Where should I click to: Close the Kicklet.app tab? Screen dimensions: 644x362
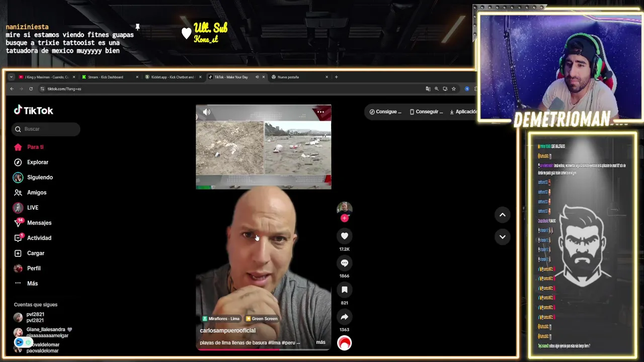click(x=200, y=77)
